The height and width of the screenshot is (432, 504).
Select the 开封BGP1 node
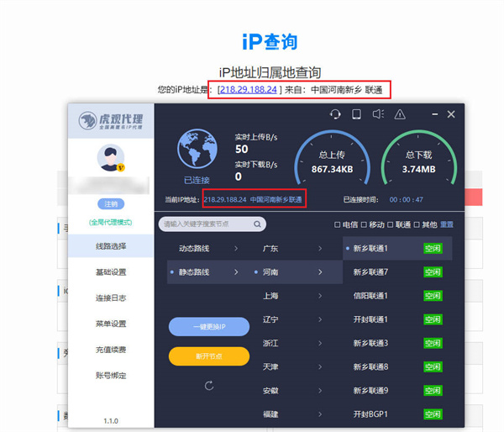point(397,414)
